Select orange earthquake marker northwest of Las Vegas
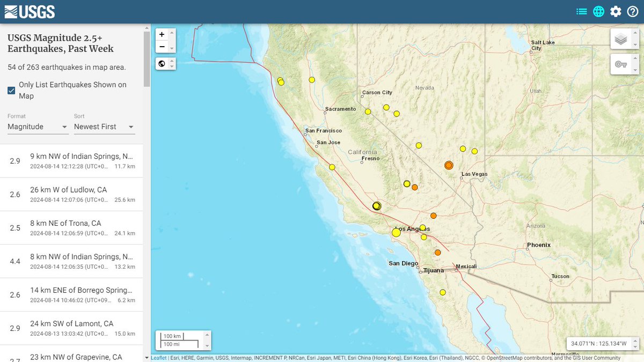Viewport: 644px width, 362px height. pos(449,166)
